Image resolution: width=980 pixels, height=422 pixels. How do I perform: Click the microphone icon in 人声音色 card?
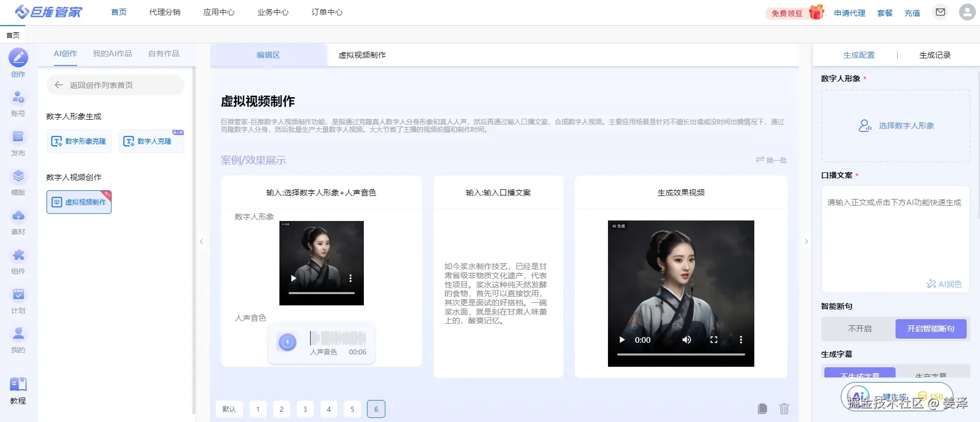pyautogui.click(x=287, y=342)
